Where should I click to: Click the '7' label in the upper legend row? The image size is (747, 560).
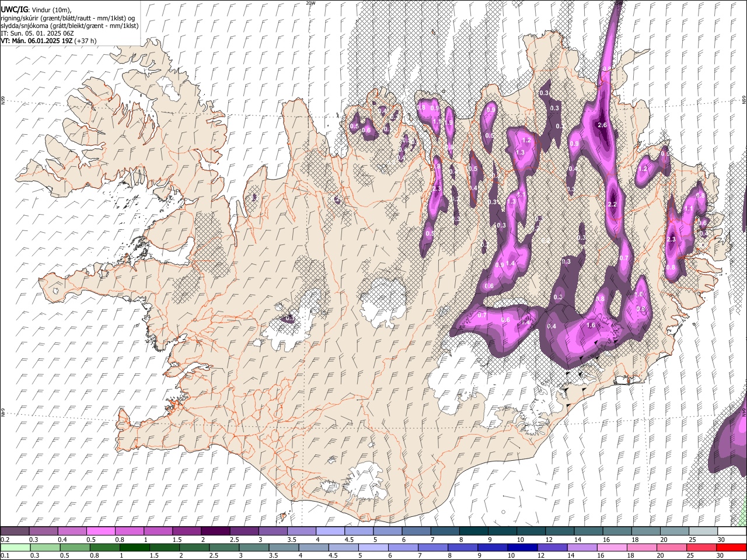point(432,540)
